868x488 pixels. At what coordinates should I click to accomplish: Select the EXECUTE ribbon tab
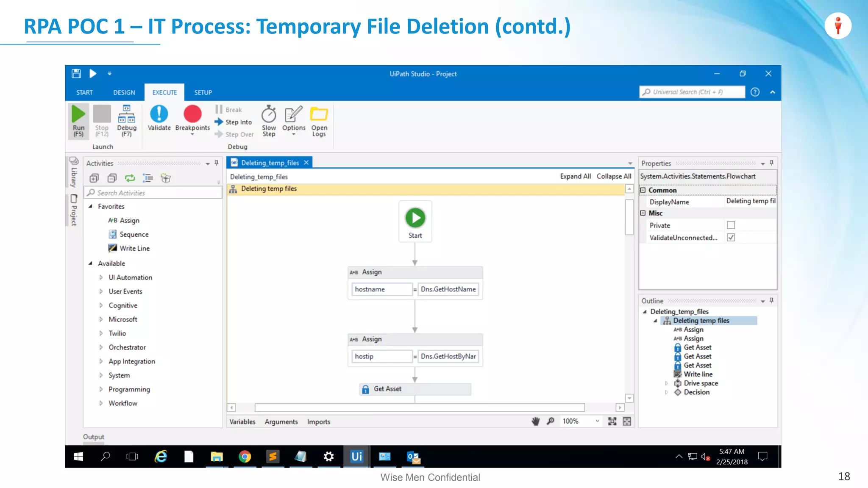coord(164,92)
